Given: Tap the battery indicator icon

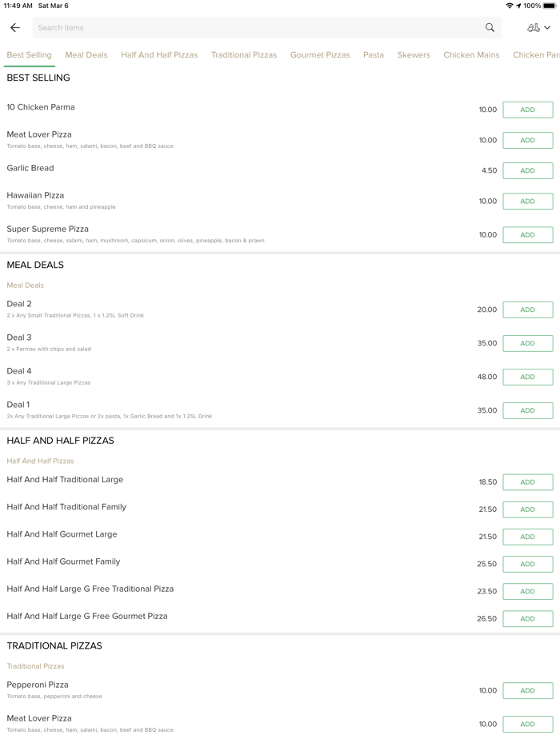Looking at the screenshot, I should click(550, 6).
